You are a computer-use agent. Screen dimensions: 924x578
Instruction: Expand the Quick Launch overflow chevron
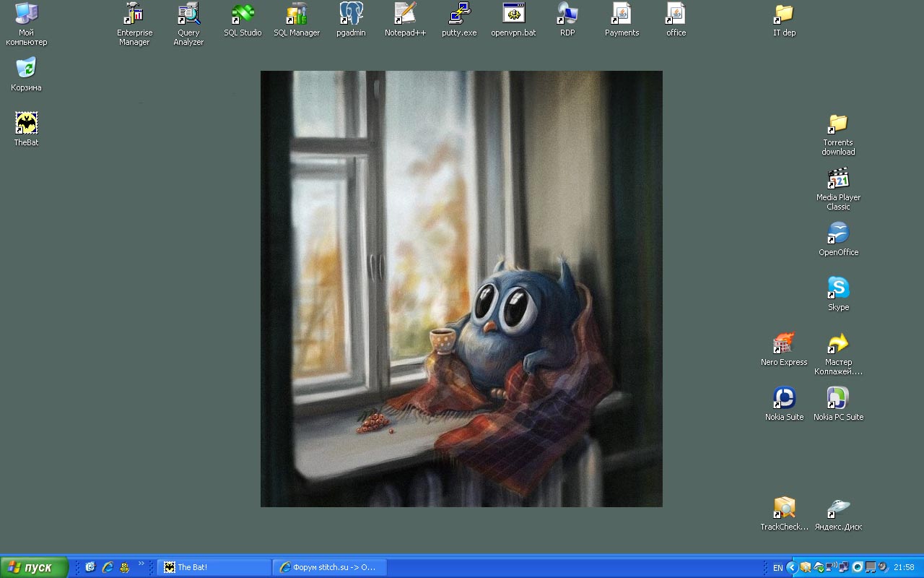click(x=141, y=564)
